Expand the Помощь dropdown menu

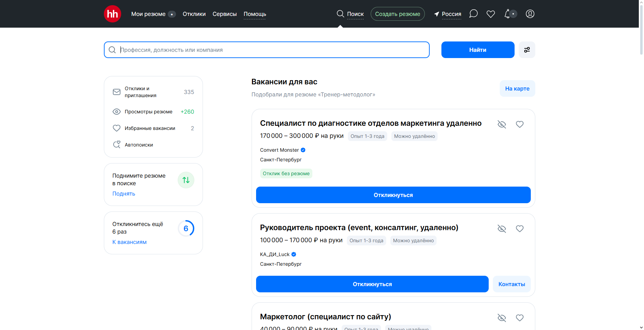coord(255,14)
